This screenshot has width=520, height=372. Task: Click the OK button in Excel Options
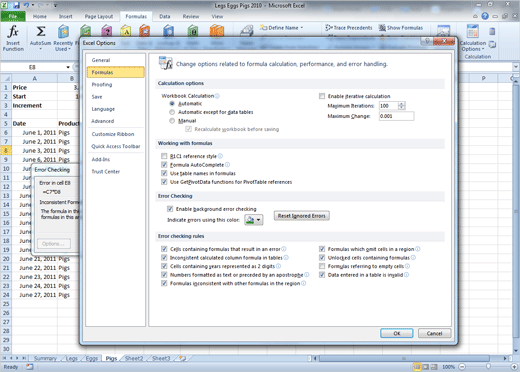[397, 333]
